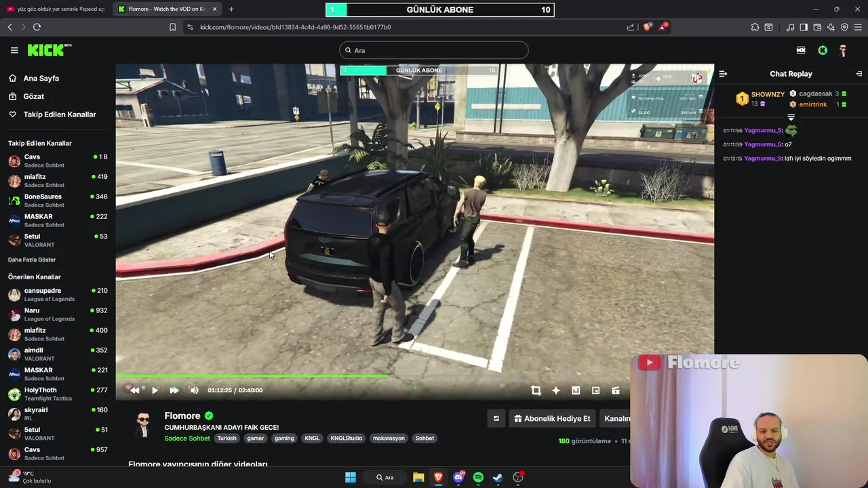Click the KICK logo
The height and width of the screenshot is (488, 868).
tap(49, 50)
